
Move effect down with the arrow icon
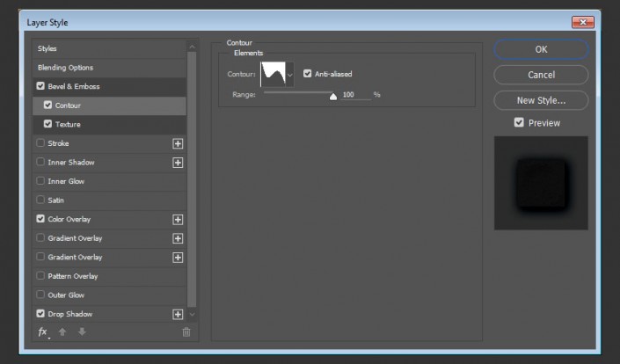(x=82, y=332)
